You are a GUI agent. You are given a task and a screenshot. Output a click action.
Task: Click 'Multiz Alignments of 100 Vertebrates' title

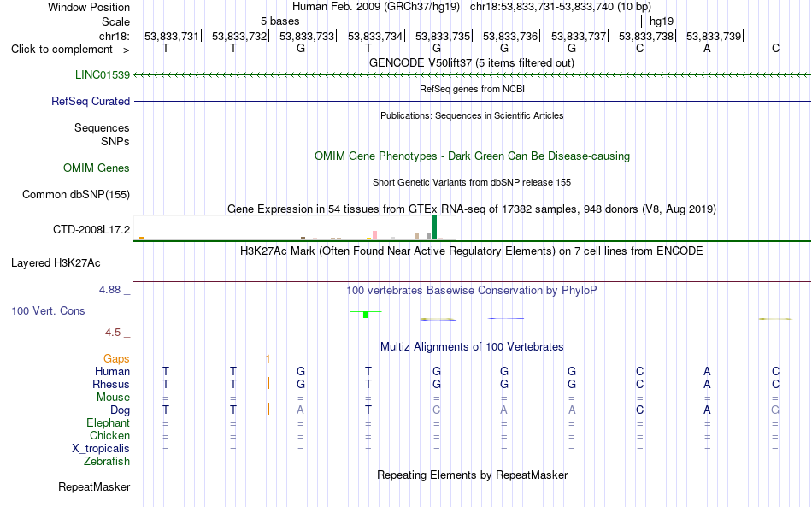click(x=472, y=347)
